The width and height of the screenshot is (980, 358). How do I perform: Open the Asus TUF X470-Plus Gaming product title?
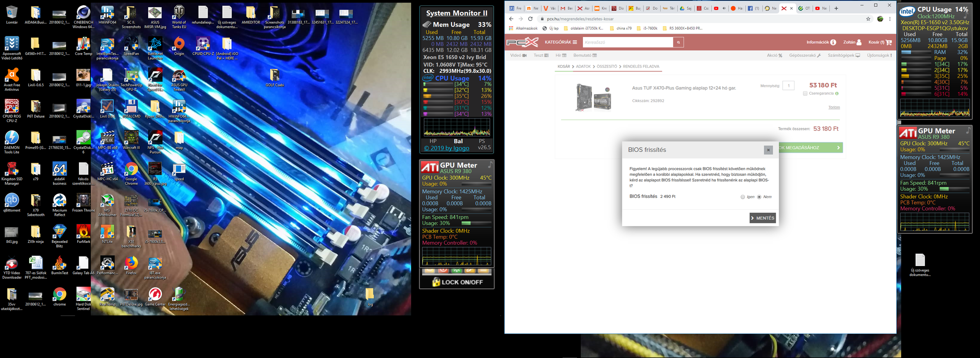click(684, 88)
